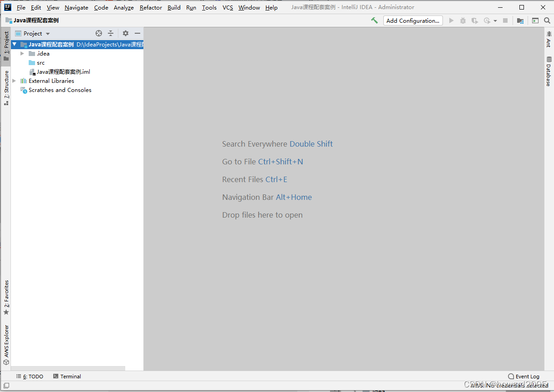Open the 6: TODO tool window
The image size is (554, 392).
click(30, 377)
